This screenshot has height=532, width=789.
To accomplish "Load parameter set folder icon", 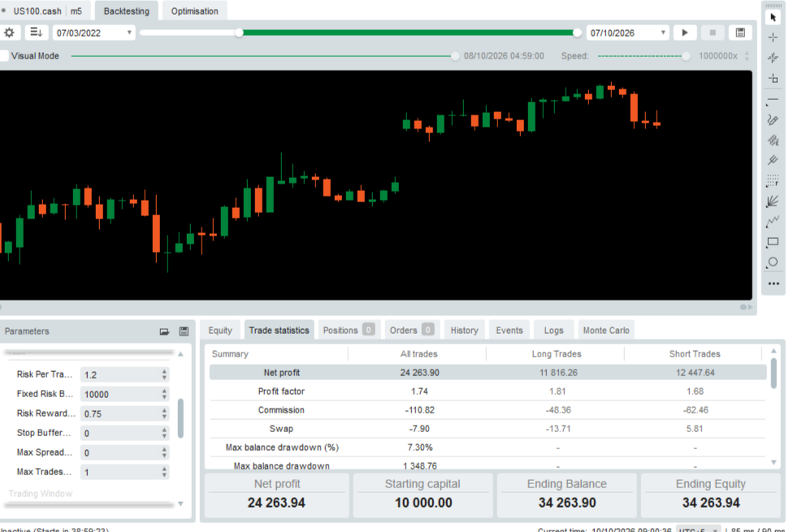I will pos(164,331).
